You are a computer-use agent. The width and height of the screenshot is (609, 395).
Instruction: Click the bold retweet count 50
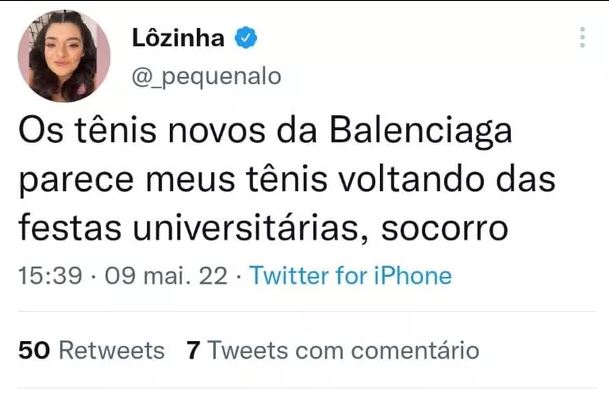[x=34, y=350]
